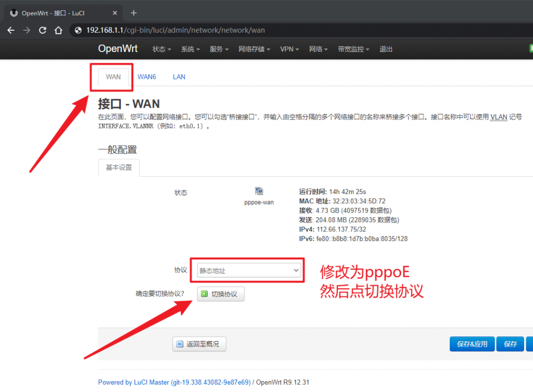Click the MAC address 32:23:03:34:5D:72
This screenshot has width=533, height=392.
(359, 201)
